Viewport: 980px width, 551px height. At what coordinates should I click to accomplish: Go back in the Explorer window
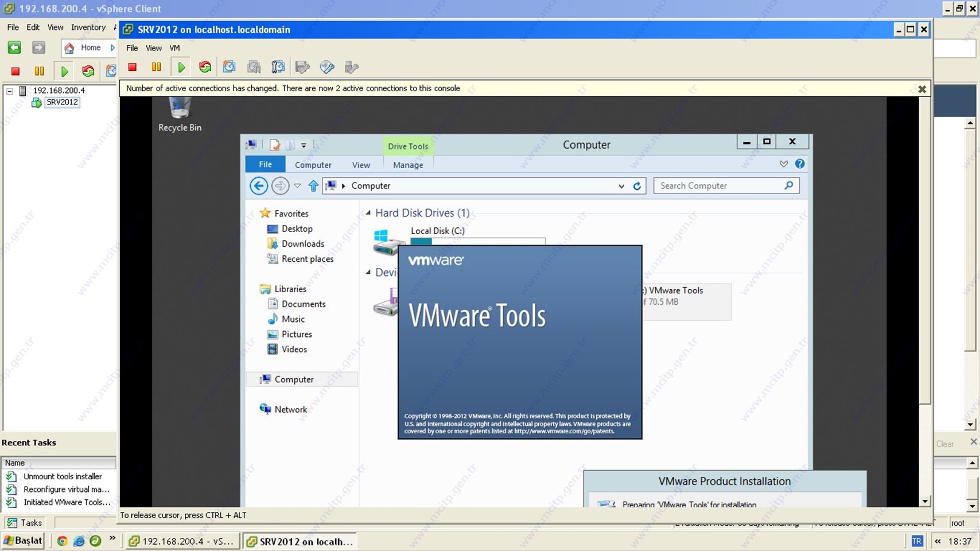(259, 186)
